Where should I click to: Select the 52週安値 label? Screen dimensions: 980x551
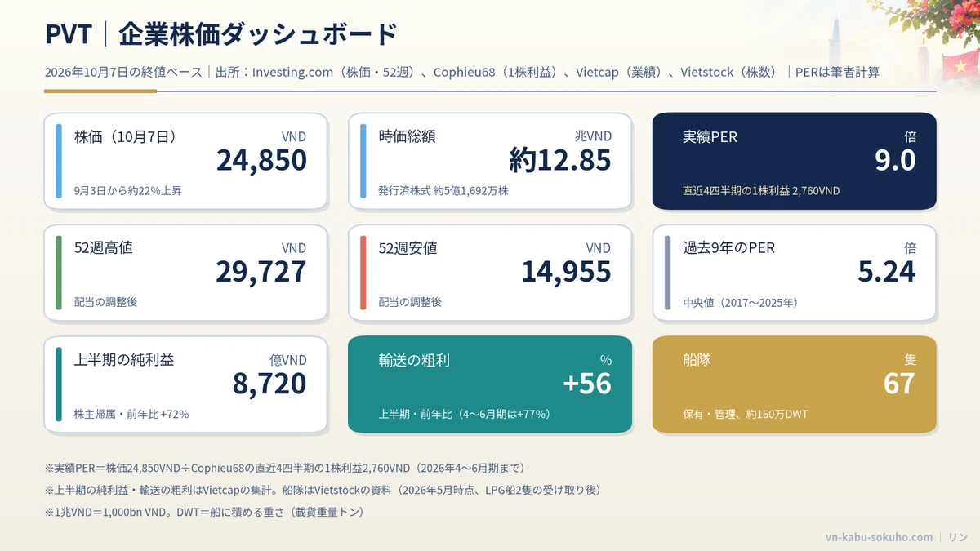pyautogui.click(x=408, y=248)
